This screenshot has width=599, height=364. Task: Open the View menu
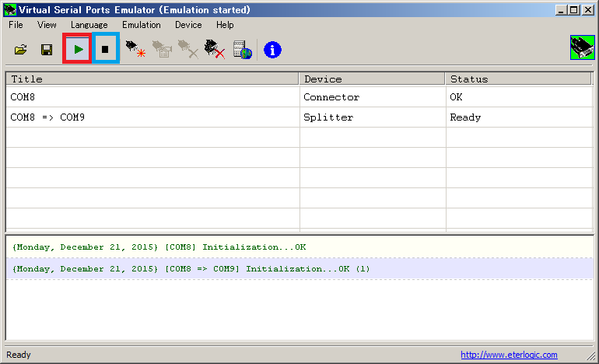tap(47, 25)
